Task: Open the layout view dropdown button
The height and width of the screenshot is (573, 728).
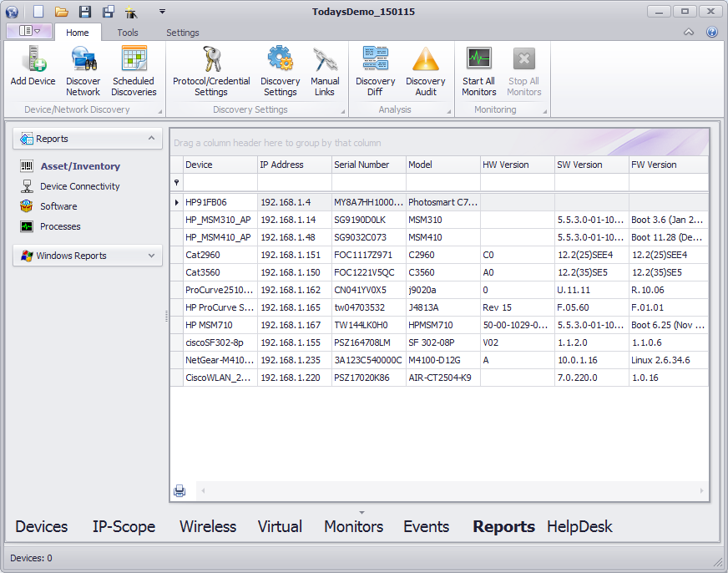Action: click(30, 31)
